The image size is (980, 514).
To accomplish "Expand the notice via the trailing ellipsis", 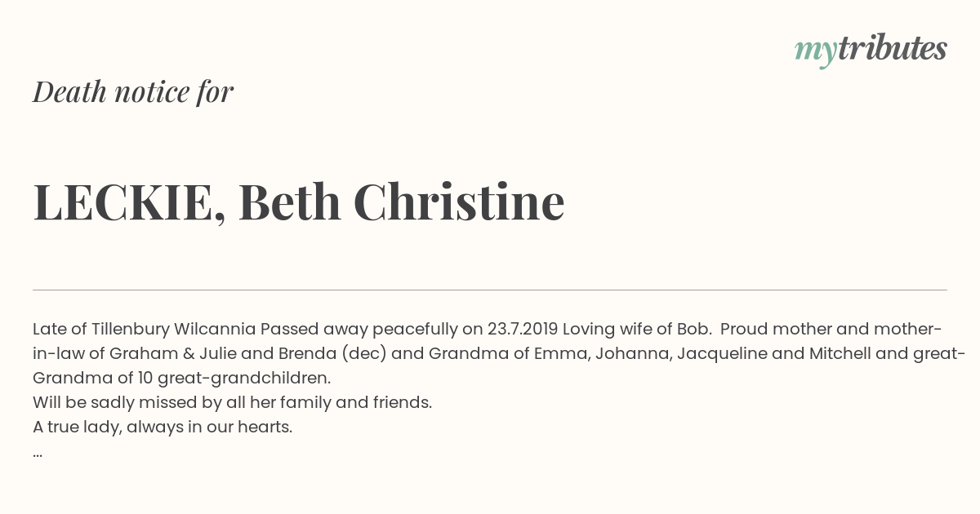I will click(38, 454).
